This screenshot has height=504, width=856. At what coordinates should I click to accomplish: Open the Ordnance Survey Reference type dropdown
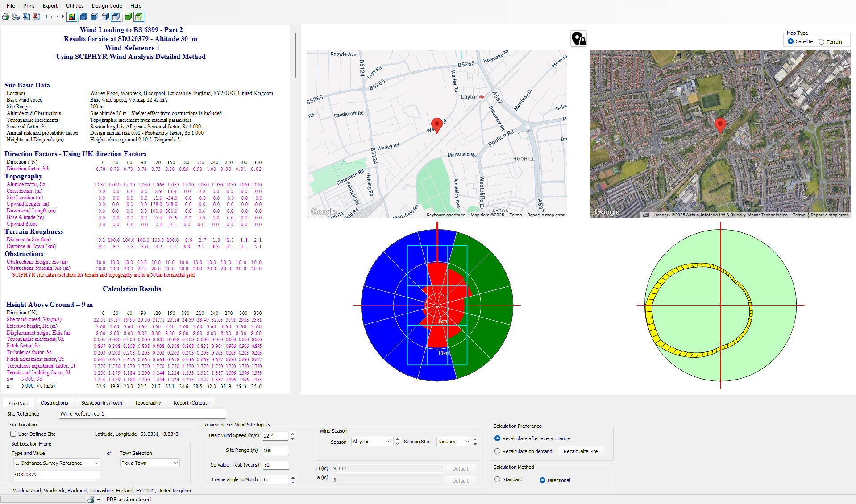(x=57, y=463)
